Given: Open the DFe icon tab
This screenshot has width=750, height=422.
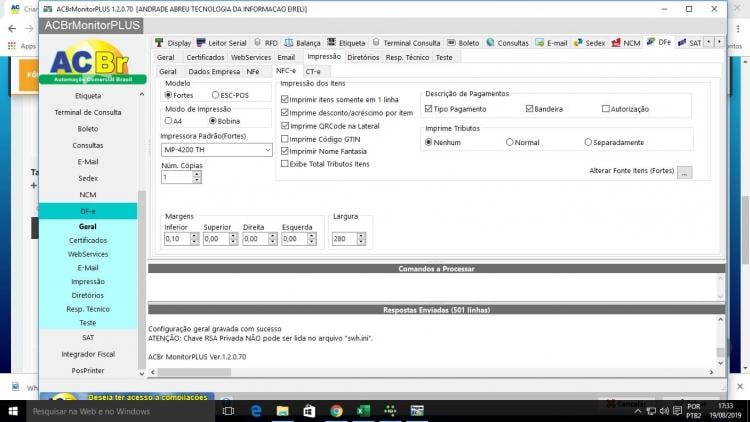Looking at the screenshot, I should (x=651, y=42).
